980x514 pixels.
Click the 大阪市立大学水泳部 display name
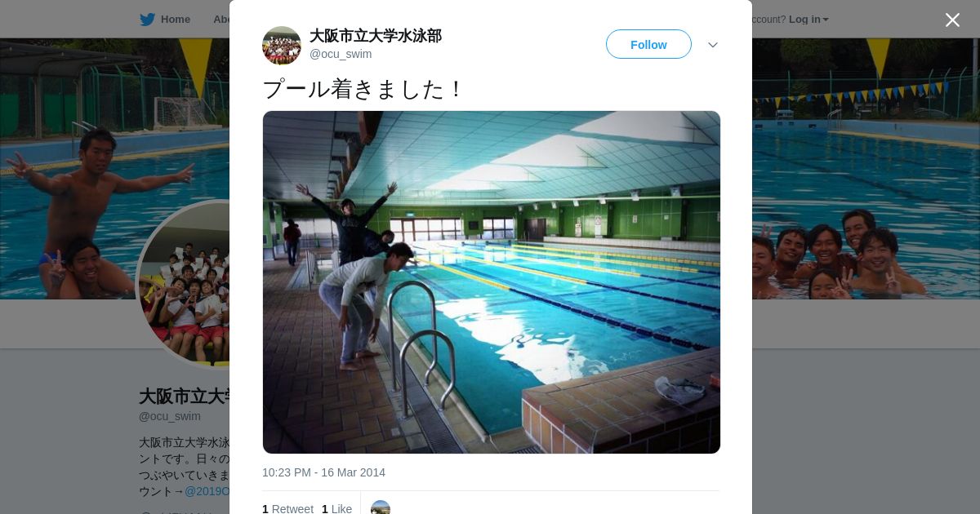(376, 36)
